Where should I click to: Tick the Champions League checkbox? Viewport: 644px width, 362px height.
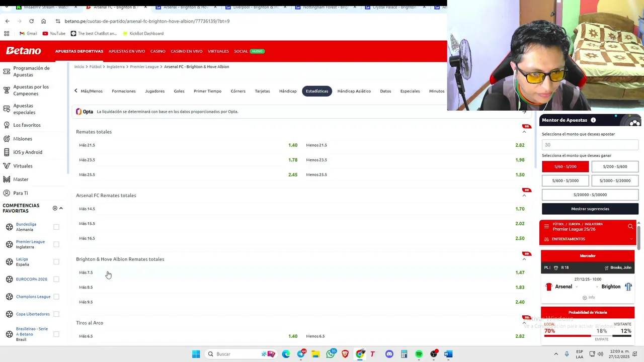(x=56, y=297)
